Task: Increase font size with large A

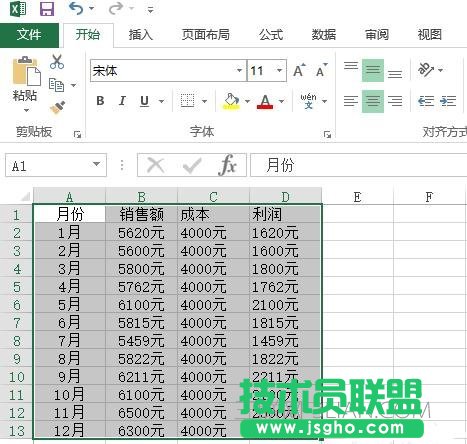Action: (299, 70)
